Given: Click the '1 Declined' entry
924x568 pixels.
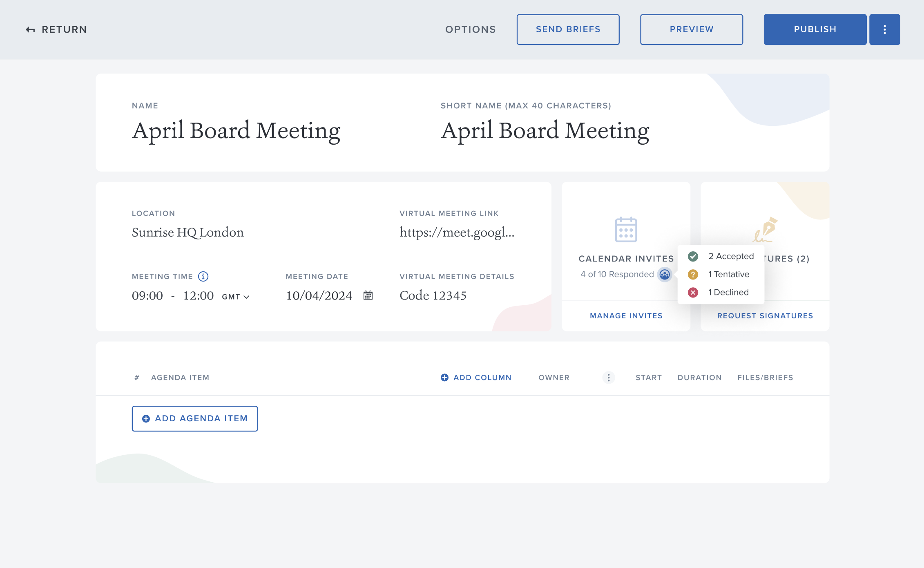Looking at the screenshot, I should pyautogui.click(x=728, y=292).
